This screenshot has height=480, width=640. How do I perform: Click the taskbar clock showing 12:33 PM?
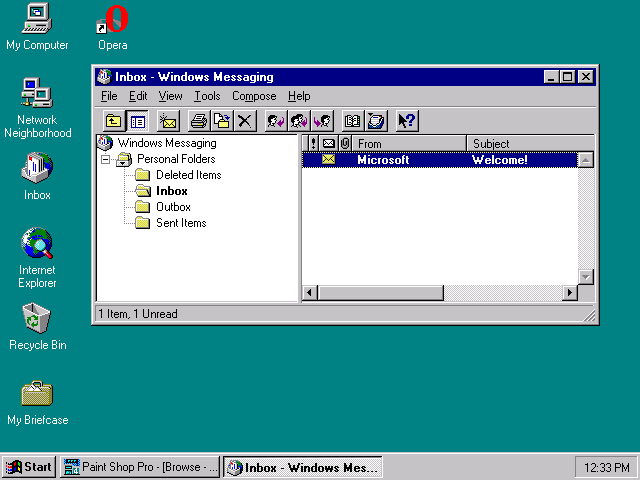click(606, 467)
